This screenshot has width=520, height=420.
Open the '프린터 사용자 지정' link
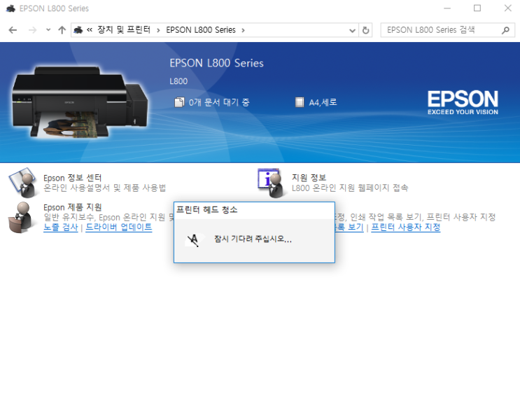(x=406, y=227)
